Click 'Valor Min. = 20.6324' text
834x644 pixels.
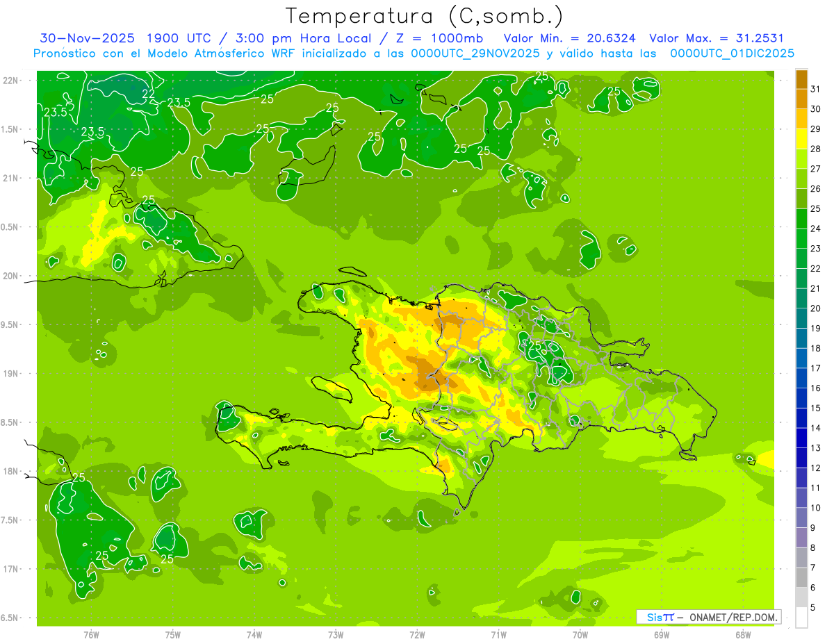tap(569, 38)
